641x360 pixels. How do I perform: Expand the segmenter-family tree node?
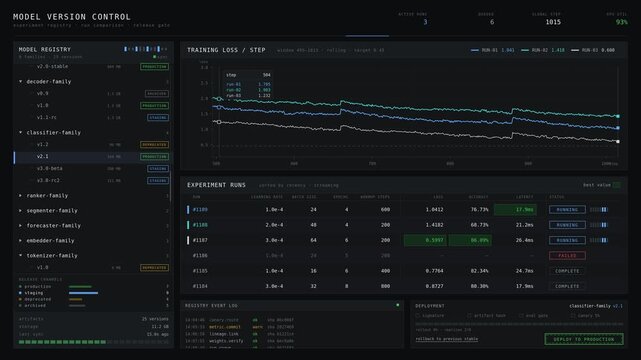coord(20,210)
